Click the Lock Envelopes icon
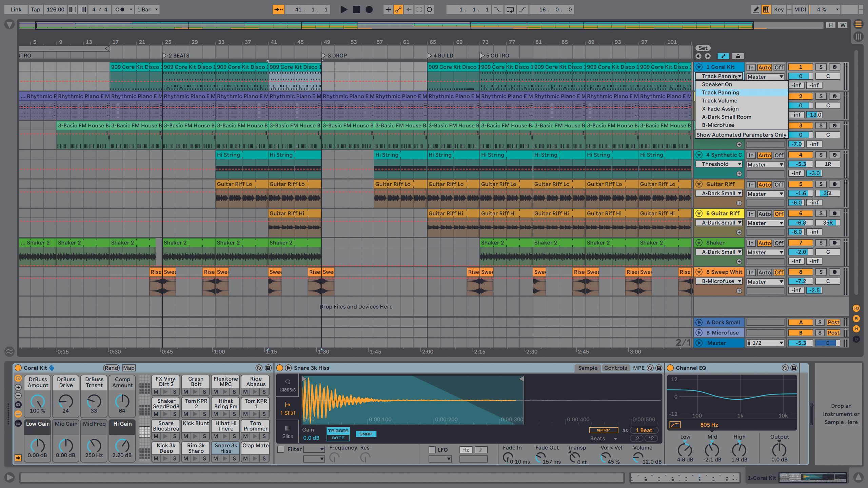This screenshot has height=488, width=868. (x=738, y=56)
